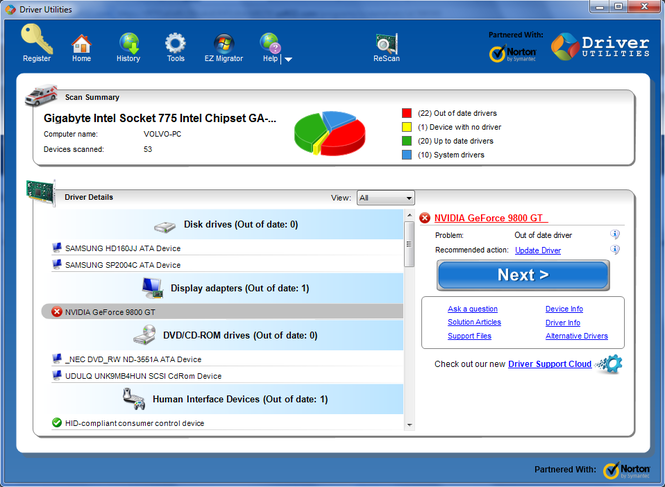This screenshot has height=487, width=665.
Task: Click the Gigabyte Intel Socket 775 title
Action: pyautogui.click(x=159, y=118)
